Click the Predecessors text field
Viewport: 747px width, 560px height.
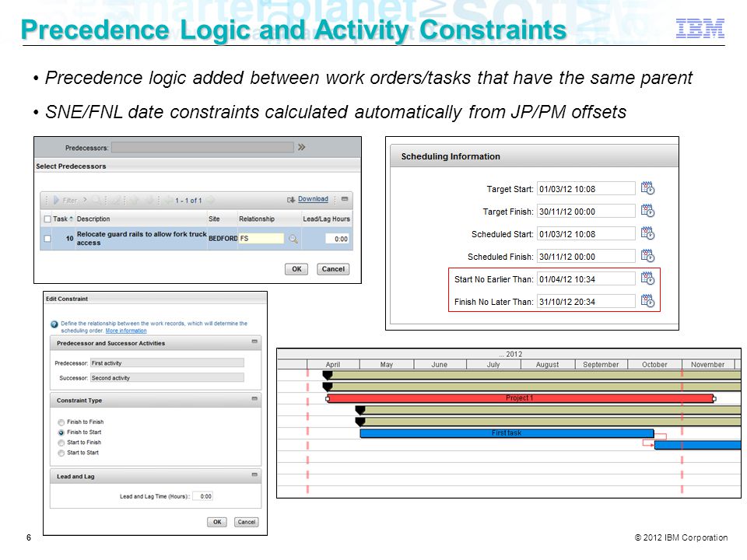pyautogui.click(x=202, y=148)
